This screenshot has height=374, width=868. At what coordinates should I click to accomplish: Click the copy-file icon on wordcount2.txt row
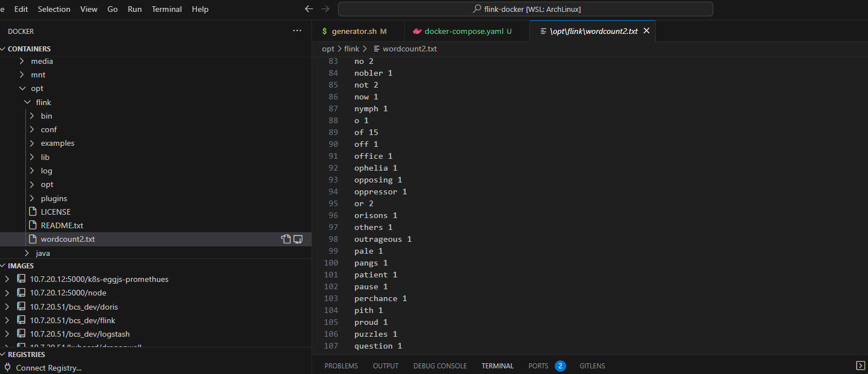286,239
